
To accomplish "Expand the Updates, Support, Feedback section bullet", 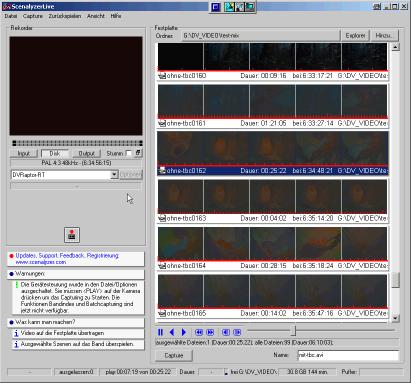I will tap(11, 256).
